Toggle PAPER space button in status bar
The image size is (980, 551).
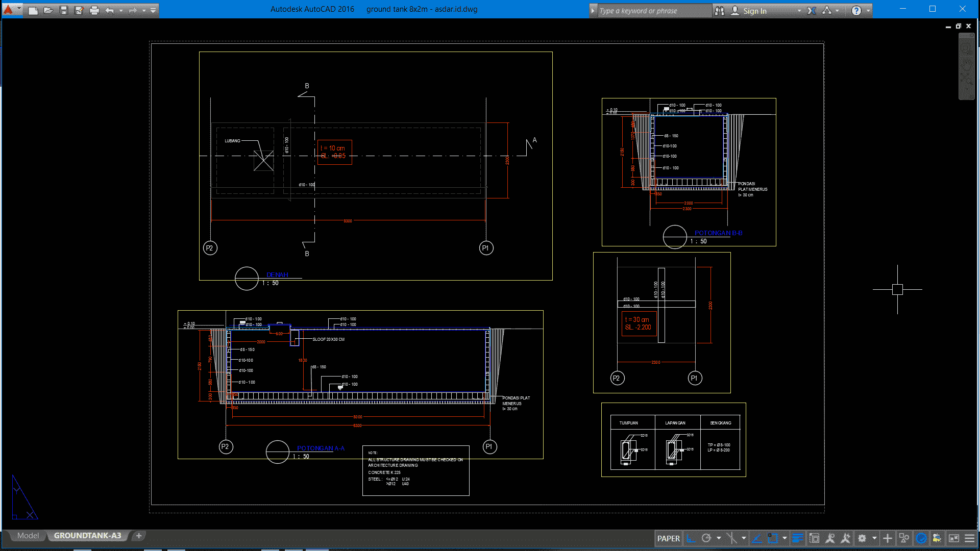pos(668,538)
